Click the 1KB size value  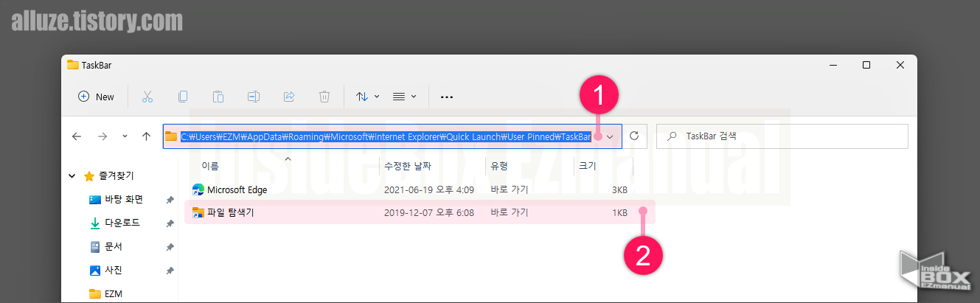tap(619, 213)
